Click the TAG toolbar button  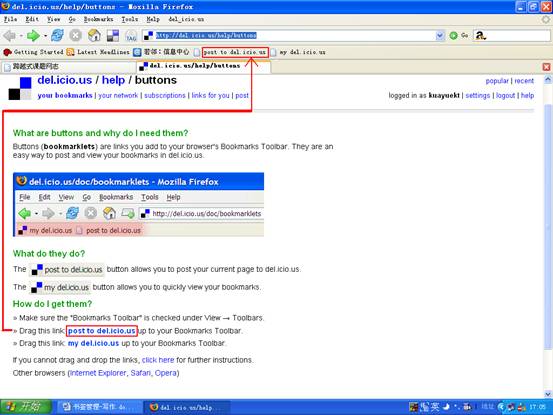[131, 36]
